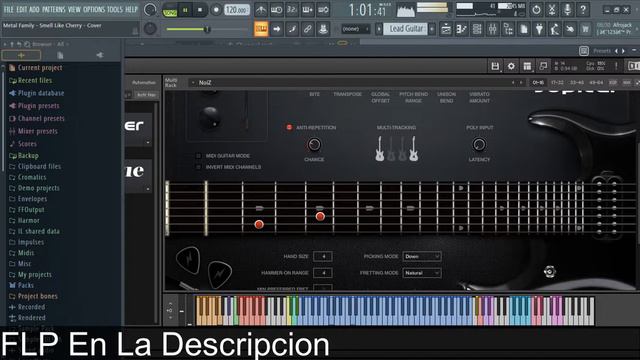Click the shopping cart icon
The height and width of the screenshot is (360, 640).
point(585,29)
